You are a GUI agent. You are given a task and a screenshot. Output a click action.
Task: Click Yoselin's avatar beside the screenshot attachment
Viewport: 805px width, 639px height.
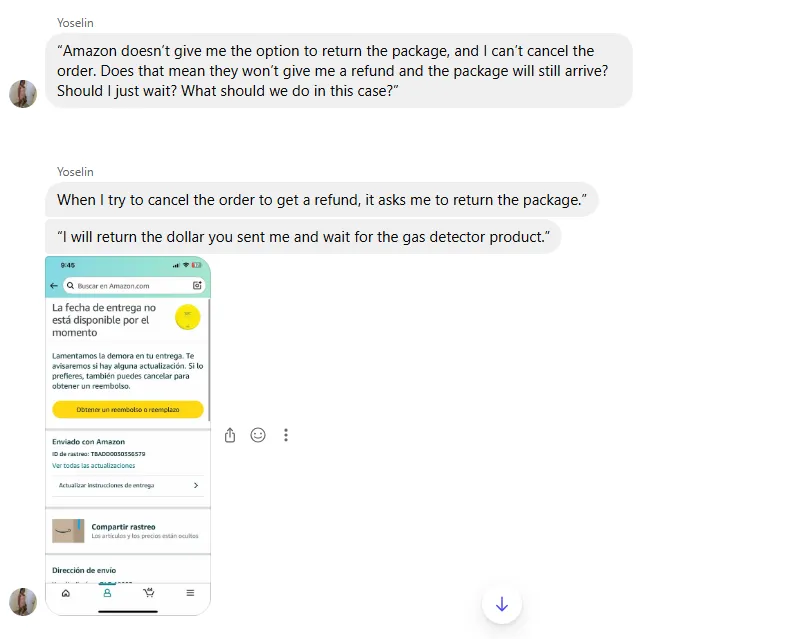(x=23, y=601)
